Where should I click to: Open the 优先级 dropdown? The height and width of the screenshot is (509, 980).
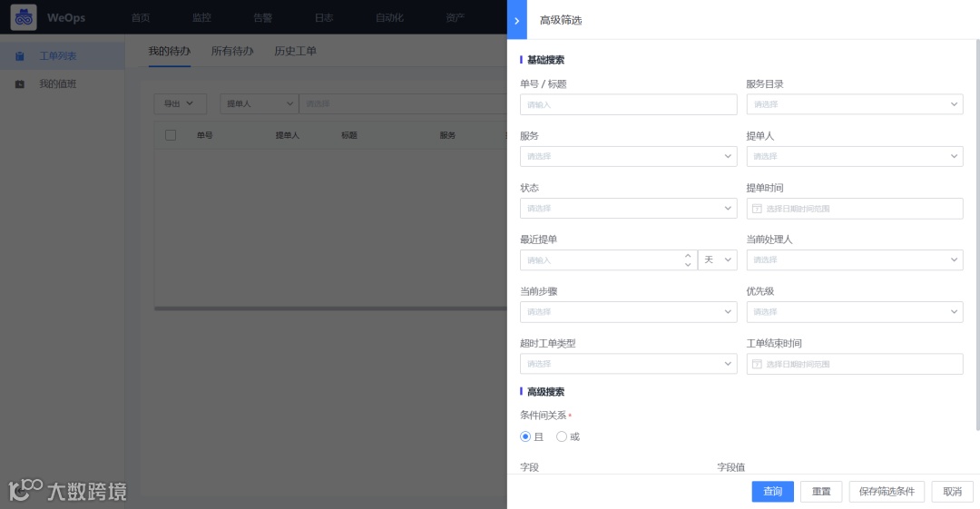coord(855,312)
